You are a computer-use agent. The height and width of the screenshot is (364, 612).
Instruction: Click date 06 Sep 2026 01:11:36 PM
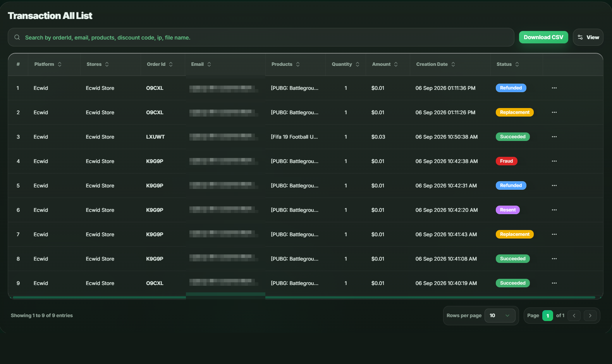click(445, 88)
